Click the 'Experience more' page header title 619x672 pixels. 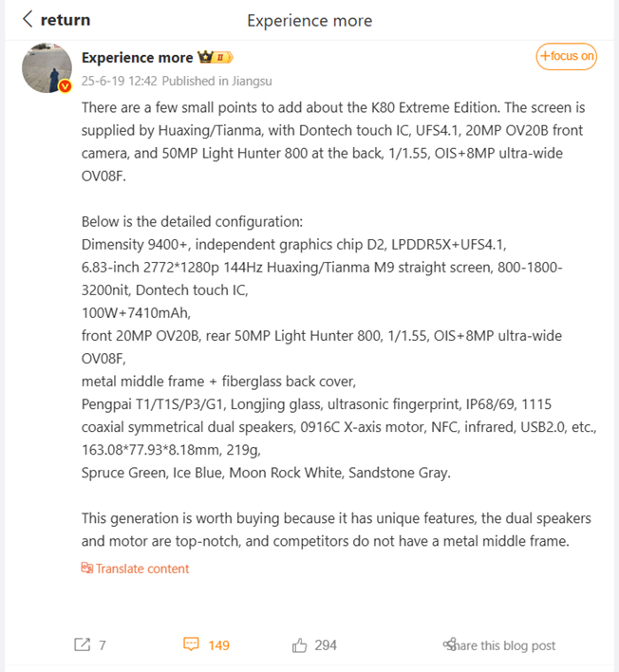[309, 20]
